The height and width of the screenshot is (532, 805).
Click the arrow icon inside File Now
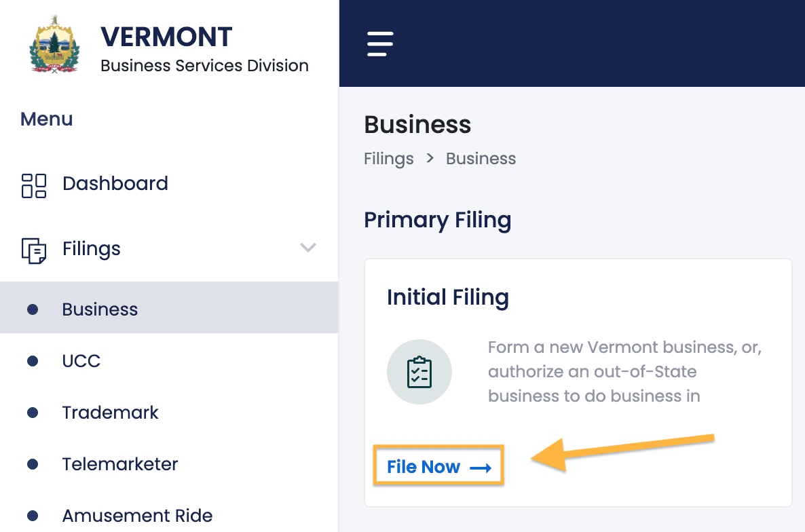(482, 467)
